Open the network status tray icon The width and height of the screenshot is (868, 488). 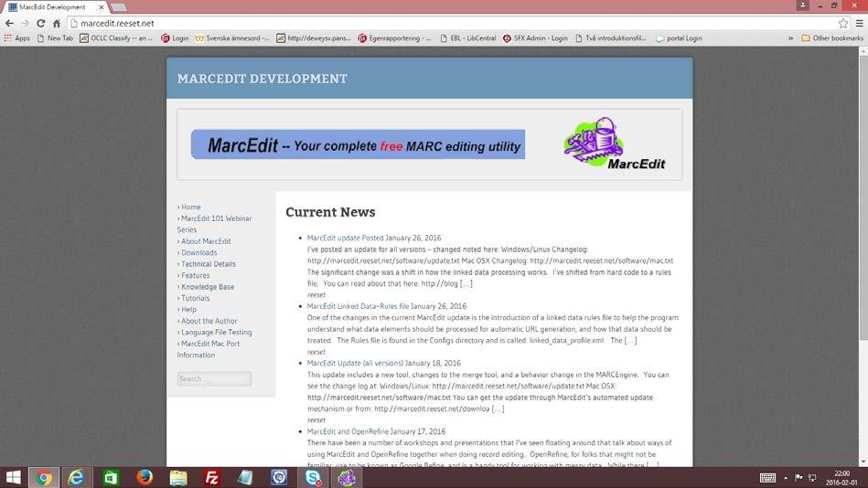(x=812, y=477)
